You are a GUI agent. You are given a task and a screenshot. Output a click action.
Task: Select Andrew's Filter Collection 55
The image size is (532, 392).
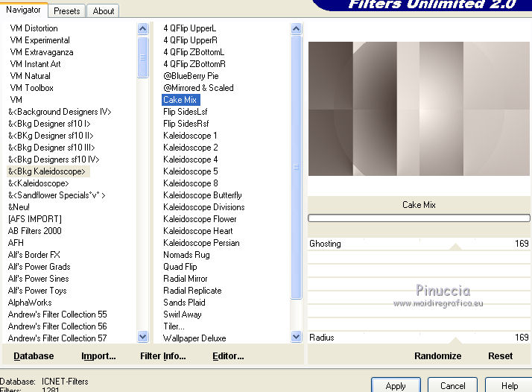(x=57, y=314)
